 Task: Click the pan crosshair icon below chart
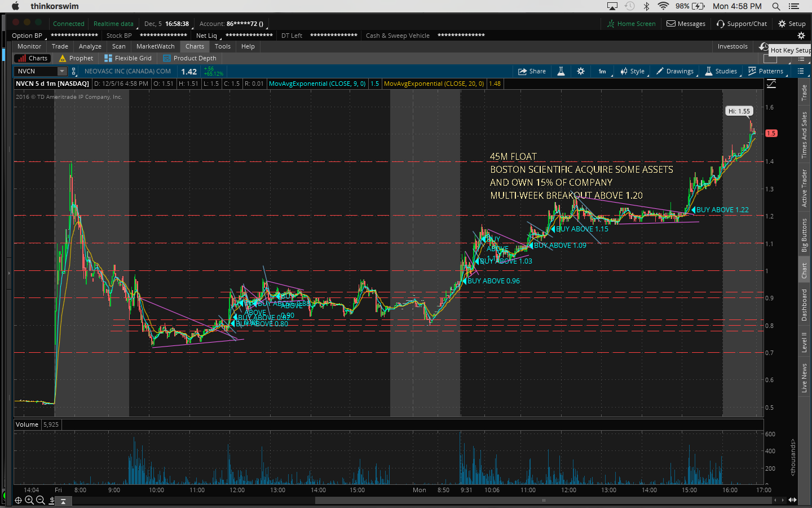click(x=19, y=500)
